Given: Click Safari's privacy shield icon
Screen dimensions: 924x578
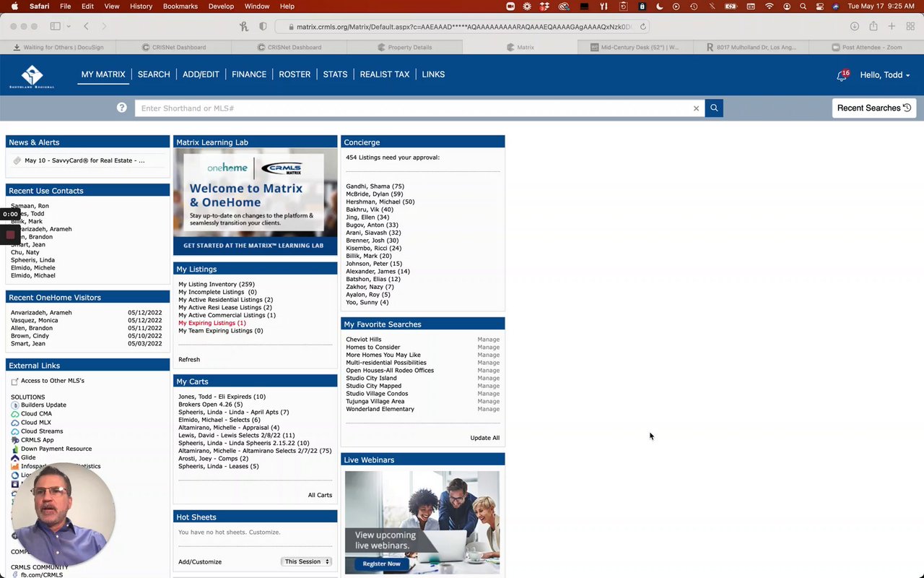Looking at the screenshot, I should tap(263, 26).
